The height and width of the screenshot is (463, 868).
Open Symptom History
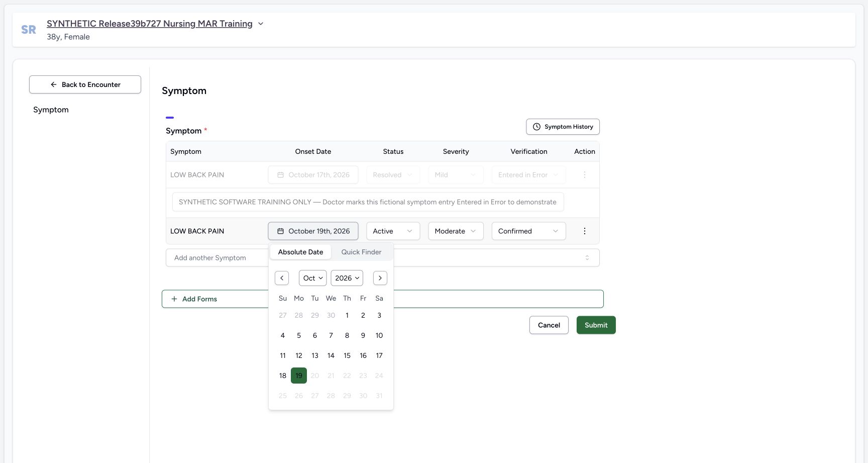tap(563, 127)
